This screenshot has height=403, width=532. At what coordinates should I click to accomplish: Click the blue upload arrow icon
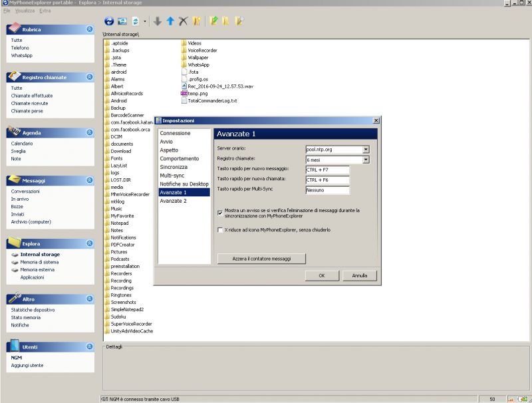point(170,21)
